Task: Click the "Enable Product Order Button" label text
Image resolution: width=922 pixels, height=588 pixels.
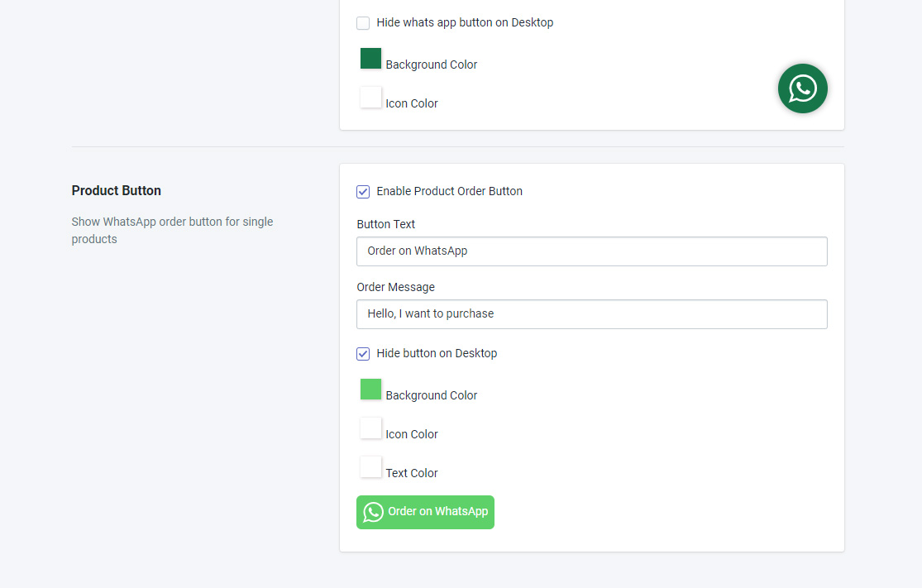Action: [449, 191]
